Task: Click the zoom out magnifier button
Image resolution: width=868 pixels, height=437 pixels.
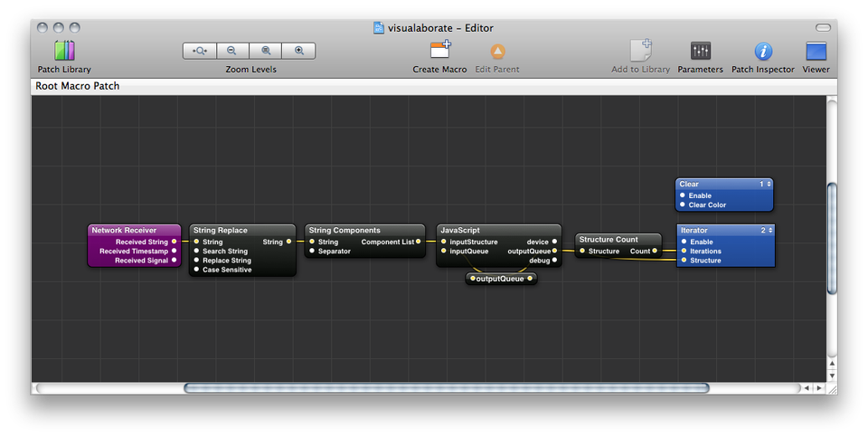Action: [x=232, y=51]
